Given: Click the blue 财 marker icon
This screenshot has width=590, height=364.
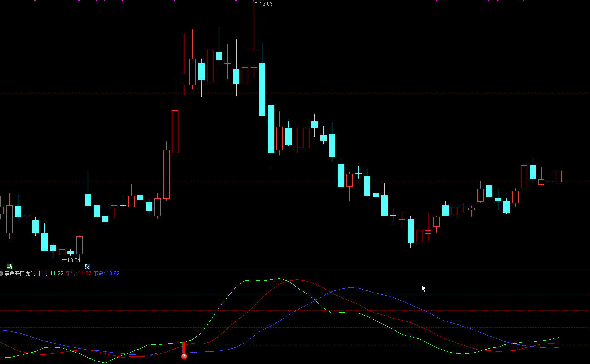Looking at the screenshot, I should click(87, 267).
